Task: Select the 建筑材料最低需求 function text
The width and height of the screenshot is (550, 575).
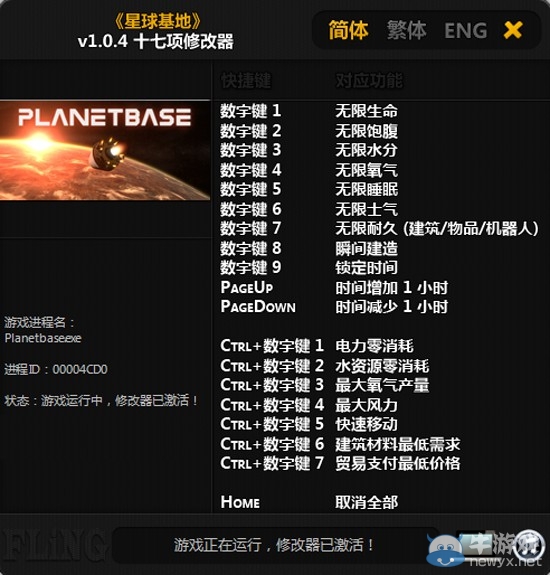Action: pos(397,444)
